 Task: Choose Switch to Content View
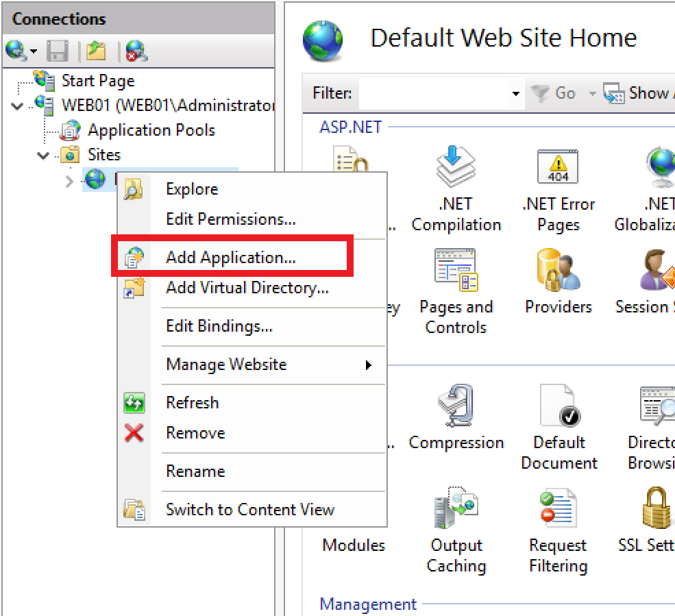252,509
